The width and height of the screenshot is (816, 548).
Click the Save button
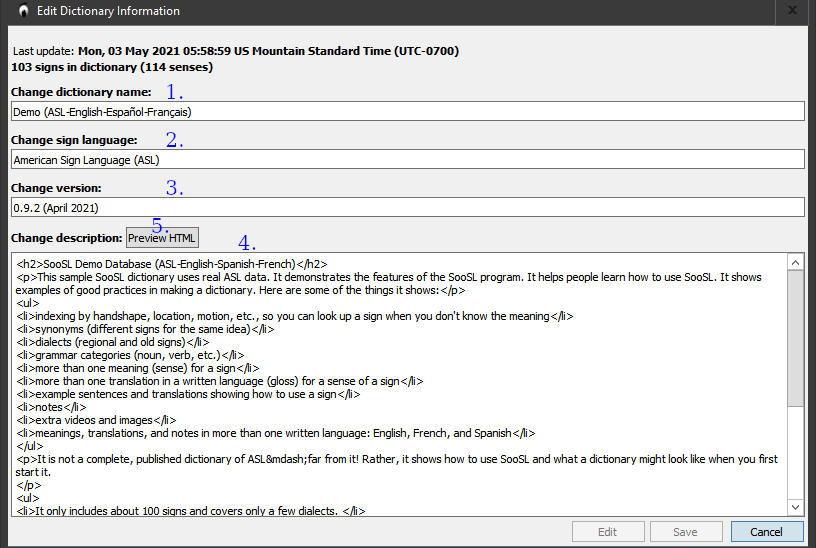(686, 532)
